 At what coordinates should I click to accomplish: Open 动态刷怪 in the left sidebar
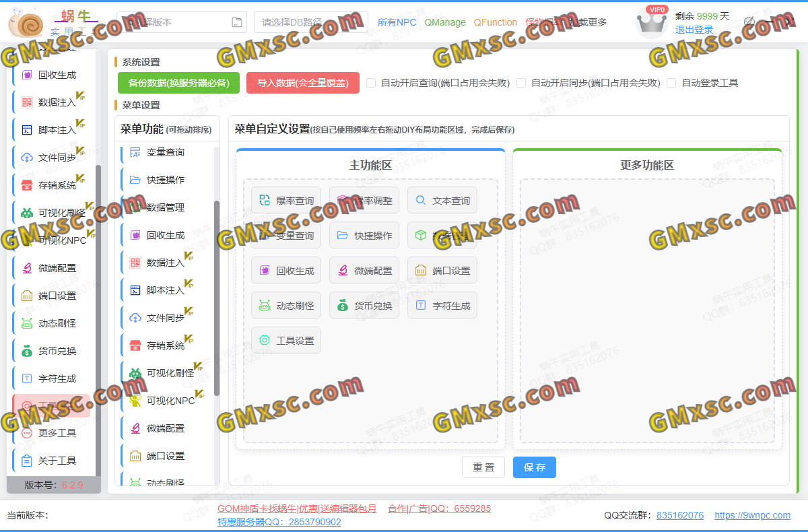coord(51,323)
